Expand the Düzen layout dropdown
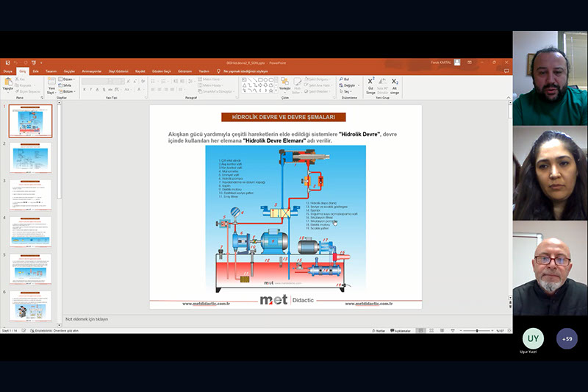The height and width of the screenshot is (392, 588). [x=68, y=79]
